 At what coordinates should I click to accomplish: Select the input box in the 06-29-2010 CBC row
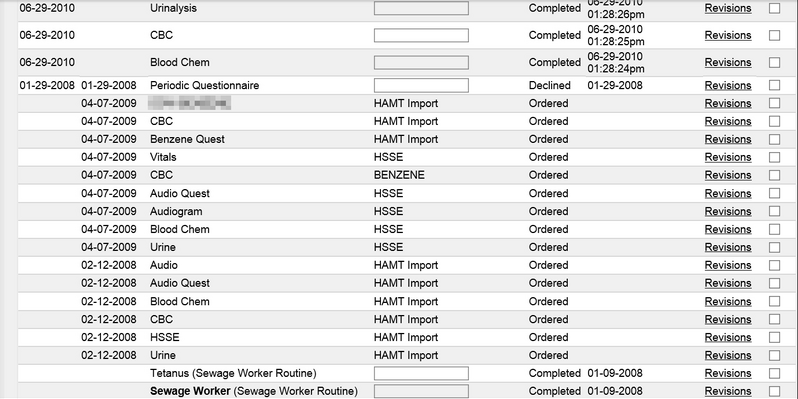pos(421,35)
